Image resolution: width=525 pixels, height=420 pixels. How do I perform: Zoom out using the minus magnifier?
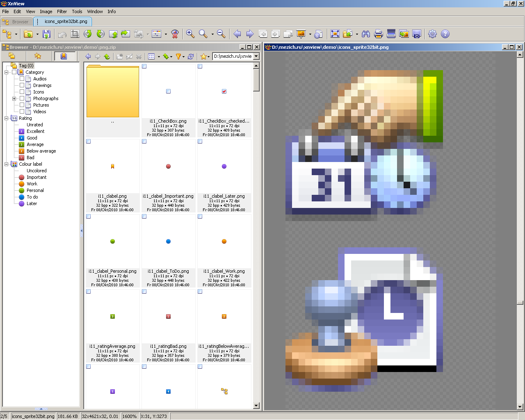click(x=221, y=34)
